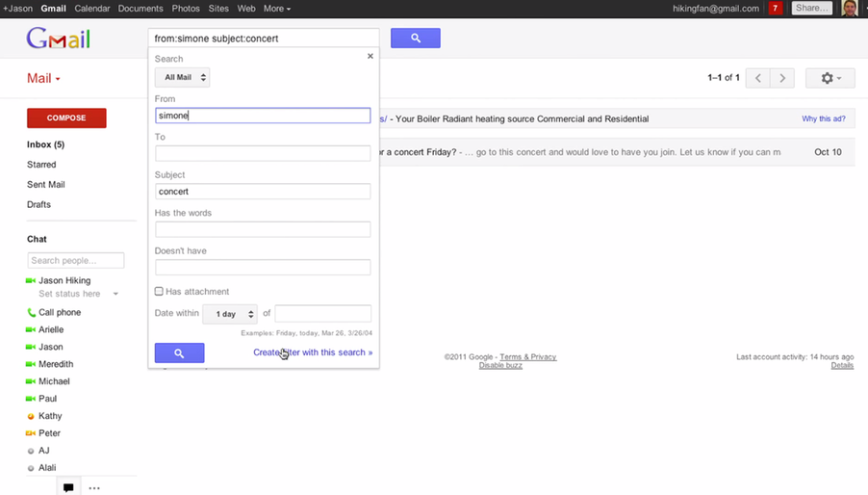Viewport: 868px width, 495px height.
Task: Click the Share... button
Action: coord(812,8)
